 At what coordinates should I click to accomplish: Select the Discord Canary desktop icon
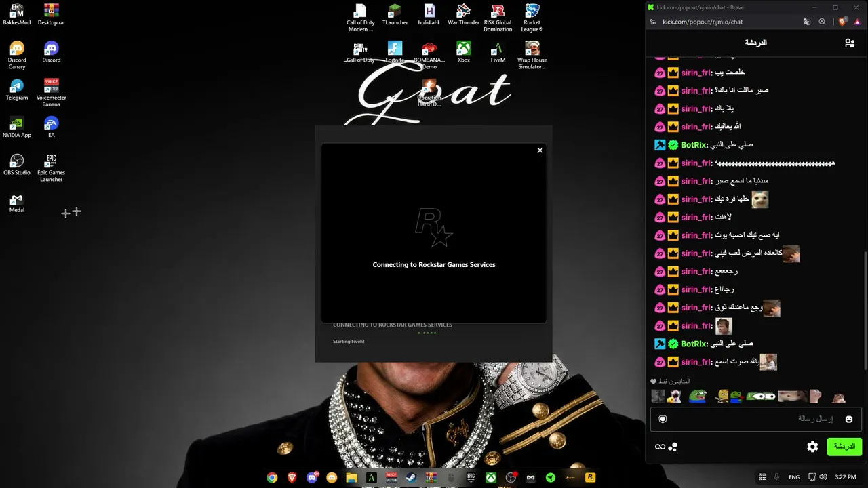point(17,56)
